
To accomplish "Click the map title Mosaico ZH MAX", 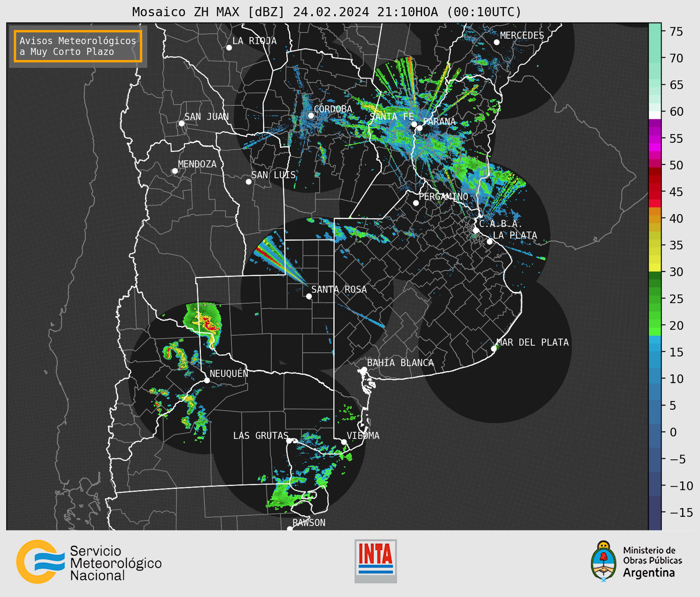I will 326,12.
